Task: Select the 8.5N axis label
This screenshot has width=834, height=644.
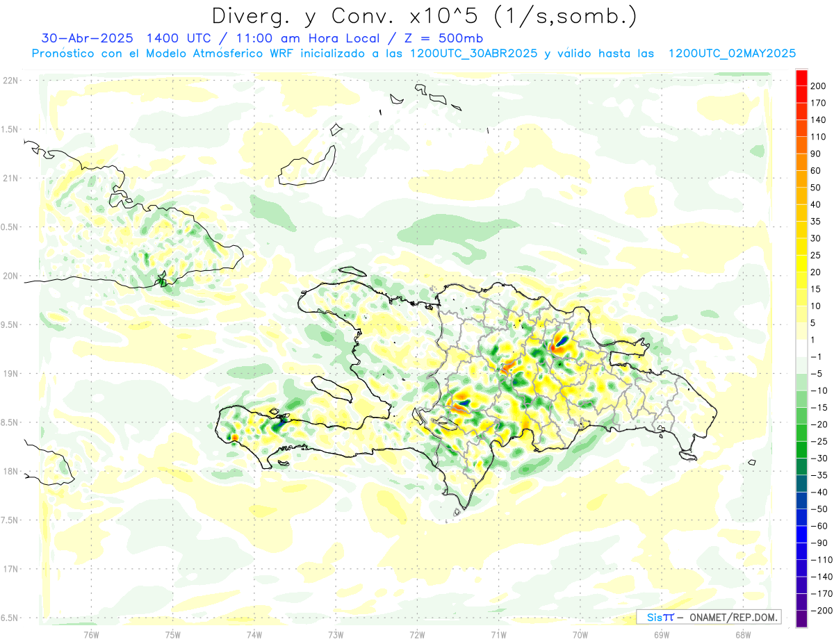Action: click(10, 422)
